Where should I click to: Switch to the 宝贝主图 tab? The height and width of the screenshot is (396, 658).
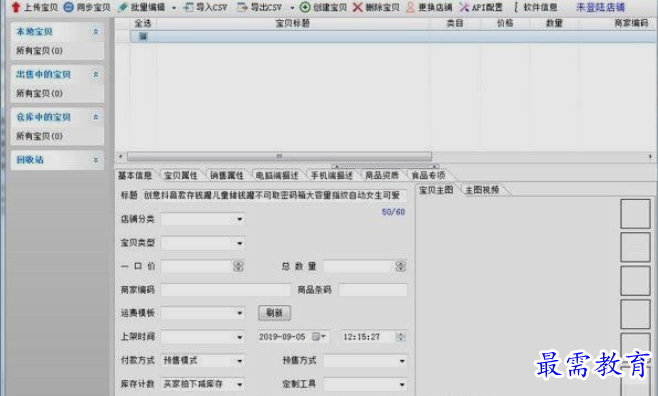coord(436,190)
